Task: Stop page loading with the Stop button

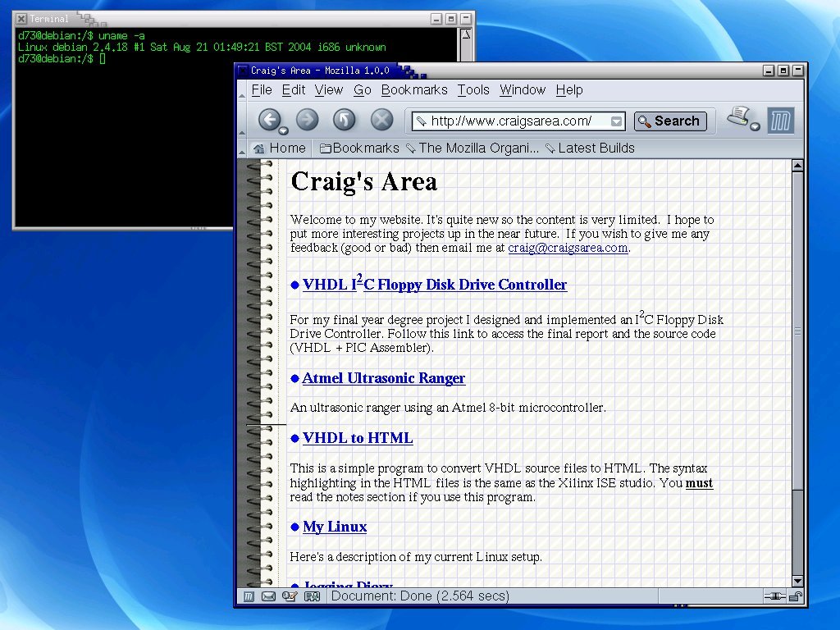Action: pyautogui.click(x=382, y=120)
